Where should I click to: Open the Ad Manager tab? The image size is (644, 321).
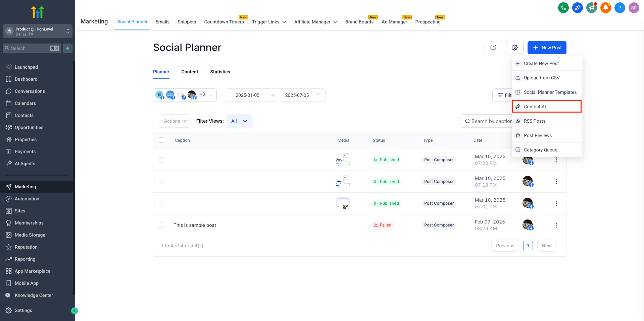[394, 22]
